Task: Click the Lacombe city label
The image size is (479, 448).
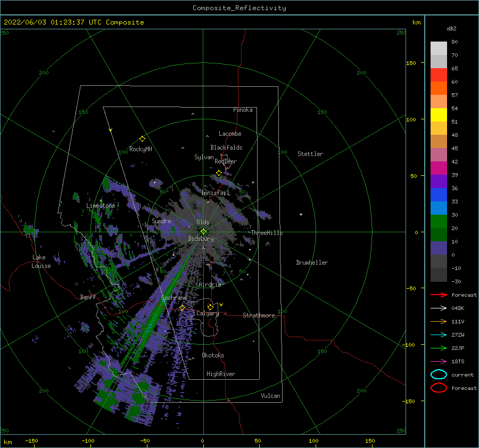Action: [230, 134]
